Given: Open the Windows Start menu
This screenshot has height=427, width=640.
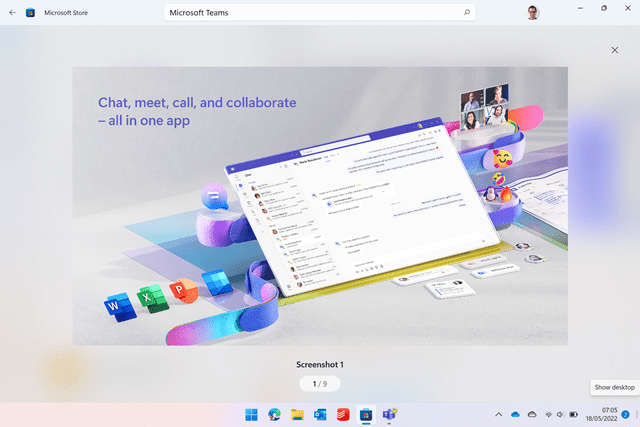Looking at the screenshot, I should pos(251,415).
